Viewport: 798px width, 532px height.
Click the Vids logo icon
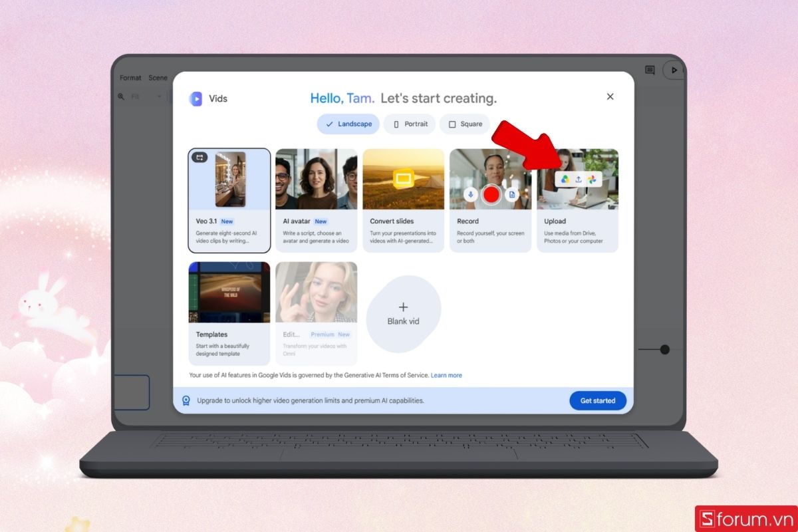196,98
